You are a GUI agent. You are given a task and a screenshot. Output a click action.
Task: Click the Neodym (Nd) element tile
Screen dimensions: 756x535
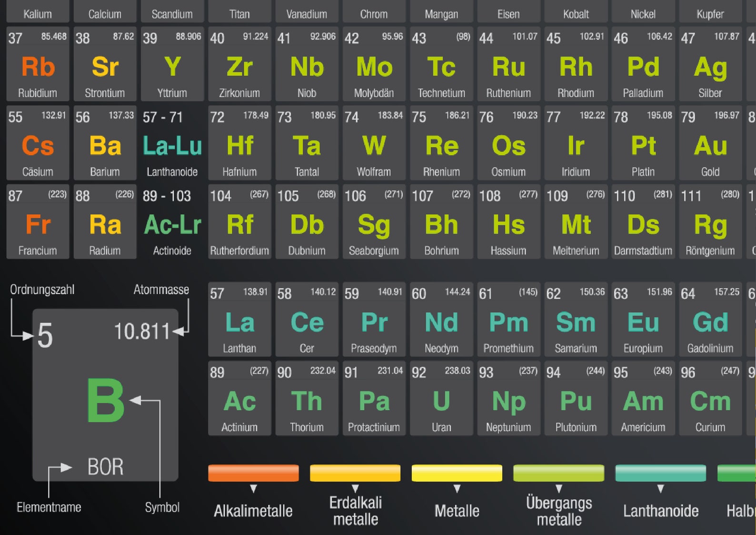pyautogui.click(x=441, y=319)
